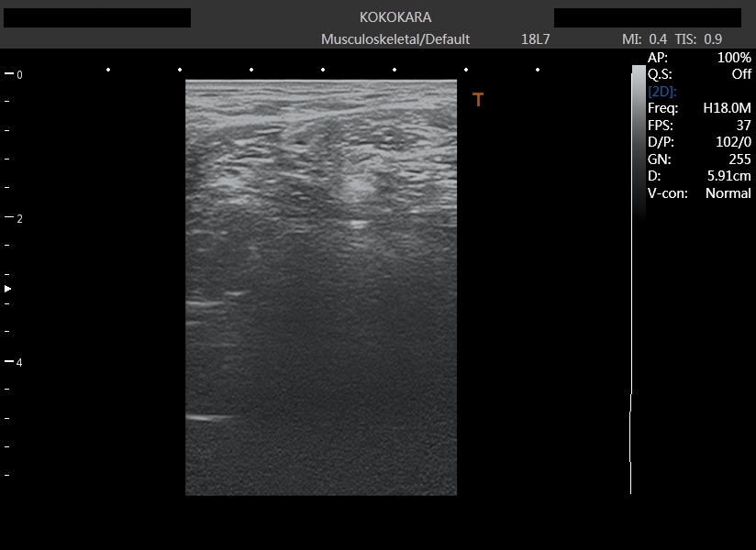Click the FPS 37 frame rate readout
The height and width of the screenshot is (550, 756).
743,126
